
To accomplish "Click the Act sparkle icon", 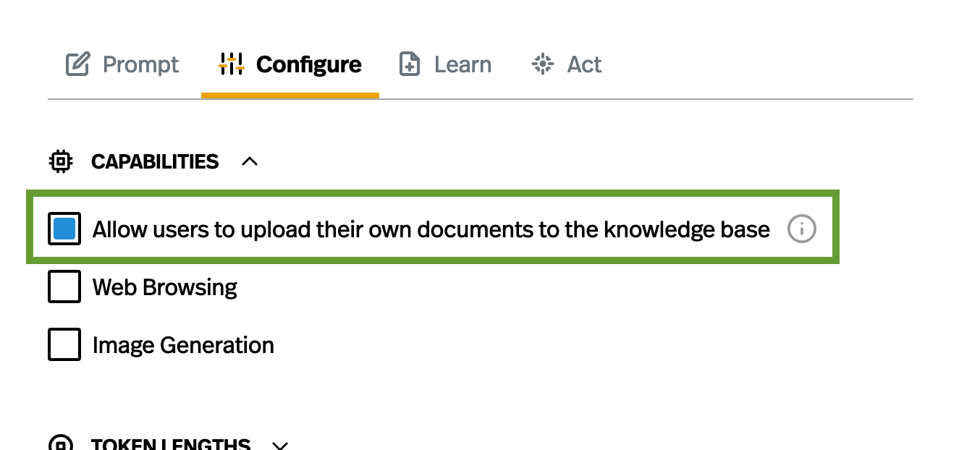I will 542,64.
